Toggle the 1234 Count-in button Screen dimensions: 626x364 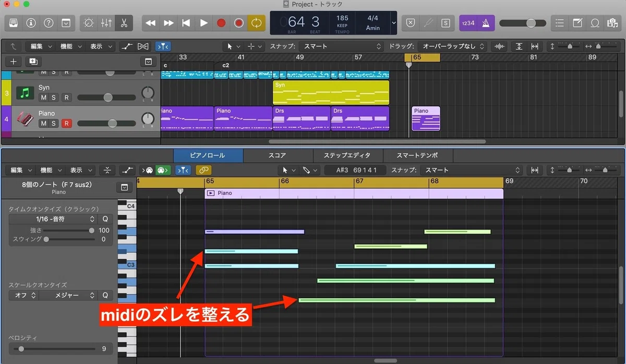point(468,23)
